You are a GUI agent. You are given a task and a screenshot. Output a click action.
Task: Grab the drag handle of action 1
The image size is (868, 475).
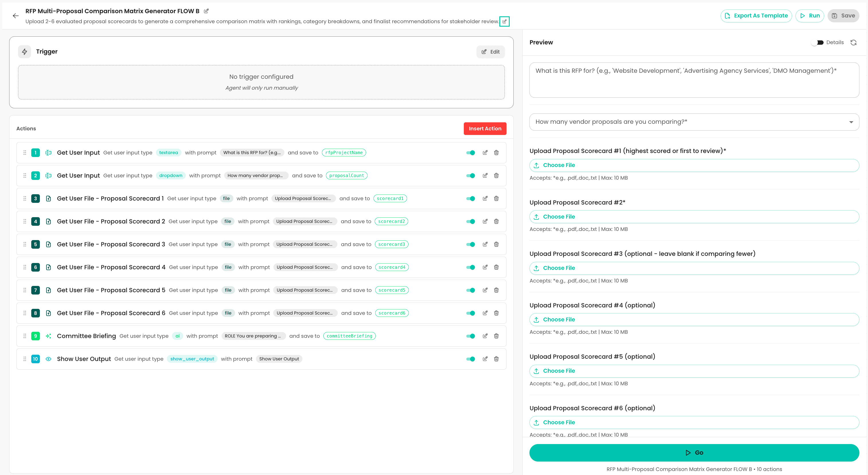[25, 152]
